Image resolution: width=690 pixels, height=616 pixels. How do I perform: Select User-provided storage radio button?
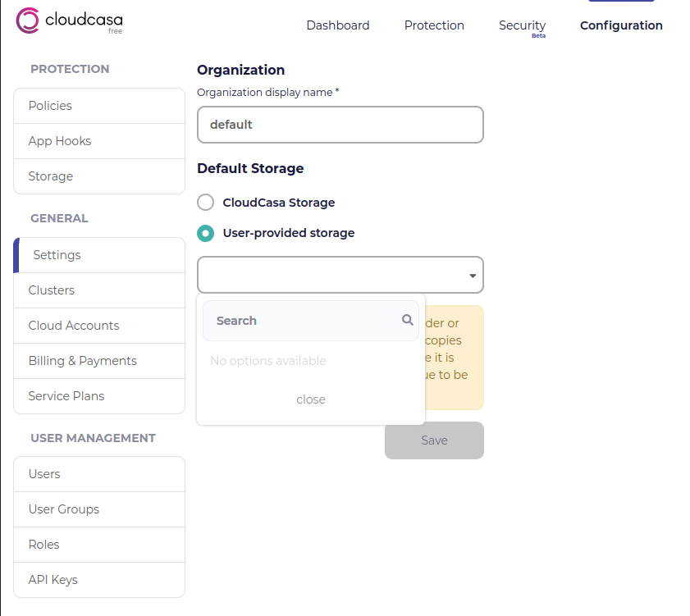click(205, 233)
